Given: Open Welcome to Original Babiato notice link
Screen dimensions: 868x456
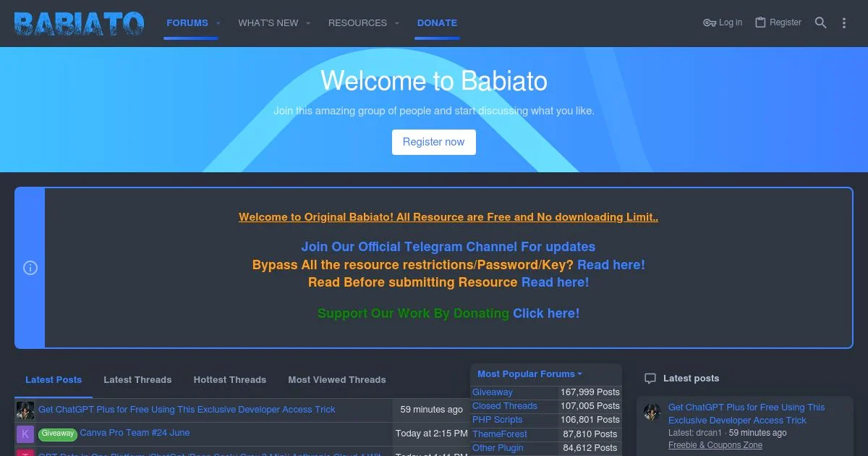Looking at the screenshot, I should coord(448,217).
